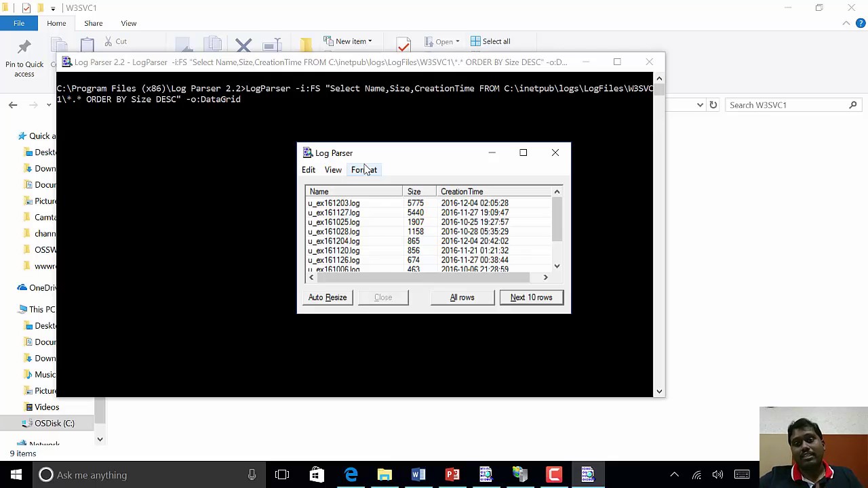This screenshot has width=868, height=488.
Task: Open the address bar history dropdown
Action: click(700, 105)
